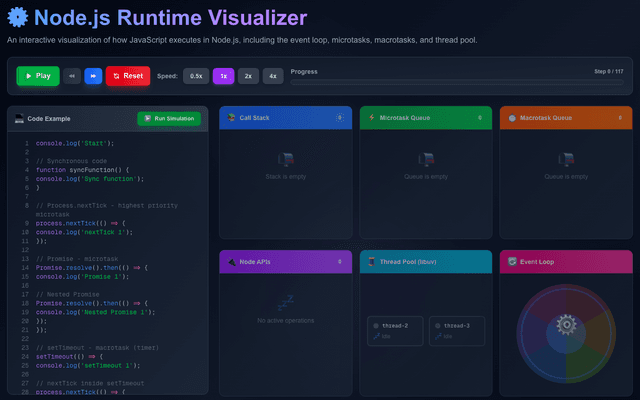The height and width of the screenshot is (400, 640).
Task: Click code line function syncFunction() {
Action: (82, 170)
